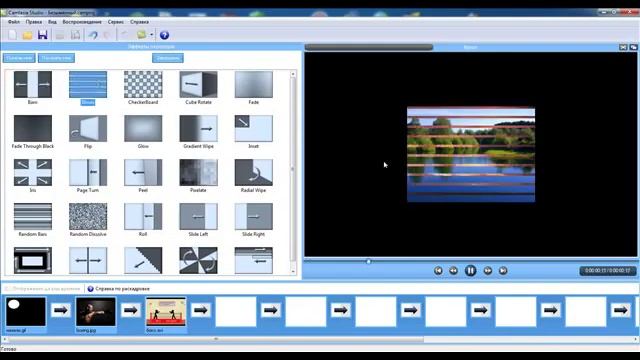Choose the CheckerBoard transition
Image resolution: width=640 pixels, height=360 pixels.
click(143, 84)
